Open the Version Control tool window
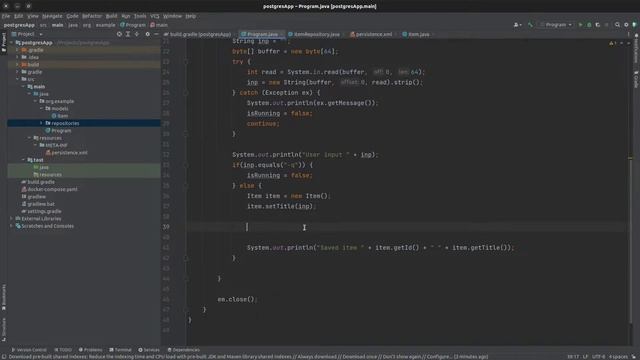The image size is (640, 360). click(x=29, y=350)
